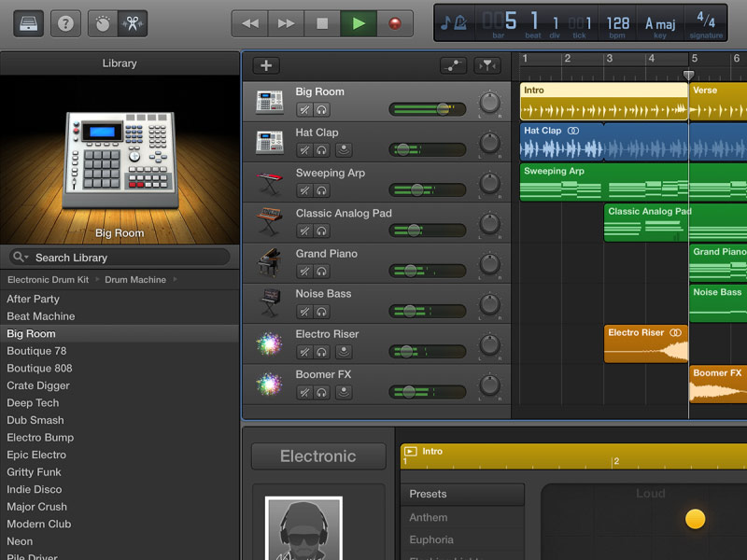
Task: Click the Big Room track pan knob
Action: tap(489, 102)
